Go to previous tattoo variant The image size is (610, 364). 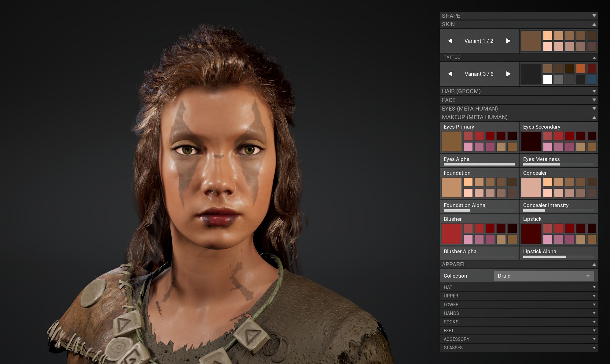(x=450, y=74)
